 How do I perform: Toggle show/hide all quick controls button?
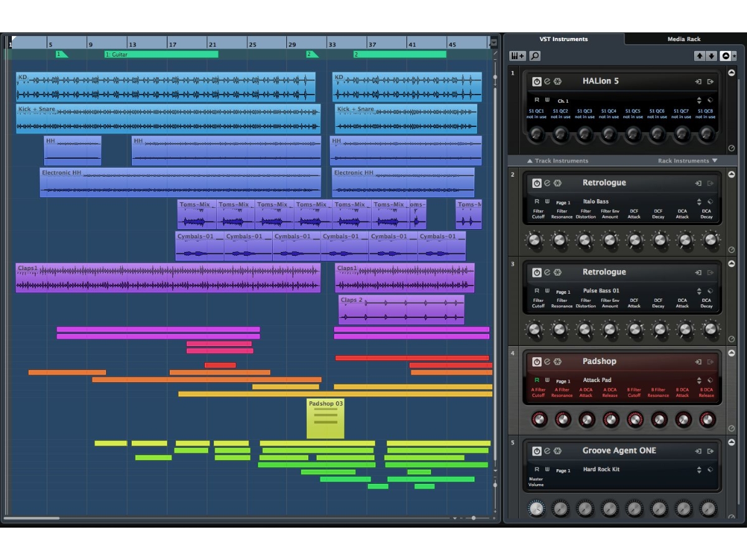tap(725, 56)
